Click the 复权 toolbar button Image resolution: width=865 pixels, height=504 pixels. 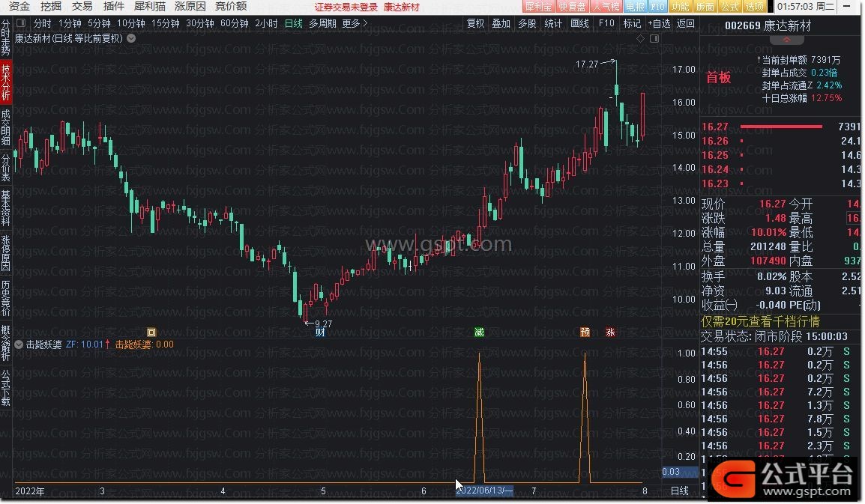pyautogui.click(x=475, y=23)
